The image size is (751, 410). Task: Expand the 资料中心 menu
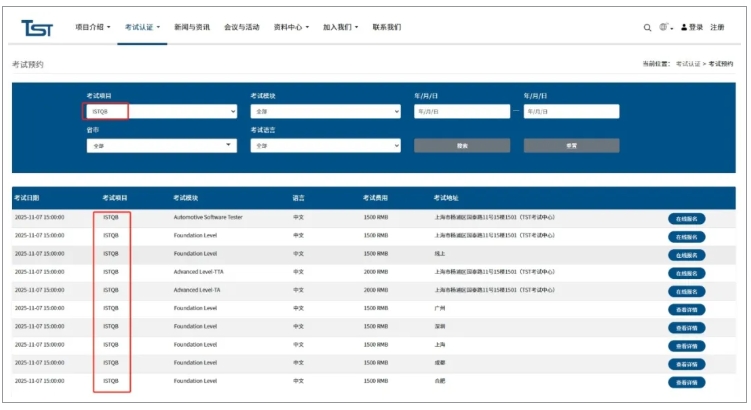coord(291,28)
